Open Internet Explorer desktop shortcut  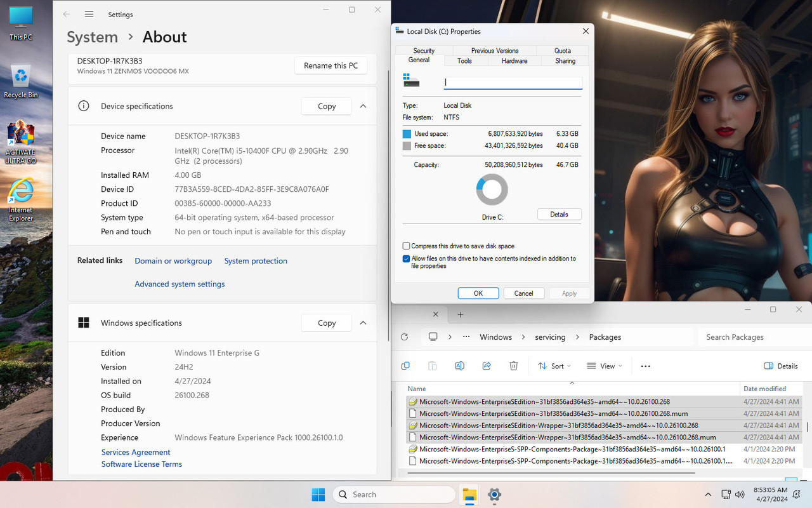point(20,200)
